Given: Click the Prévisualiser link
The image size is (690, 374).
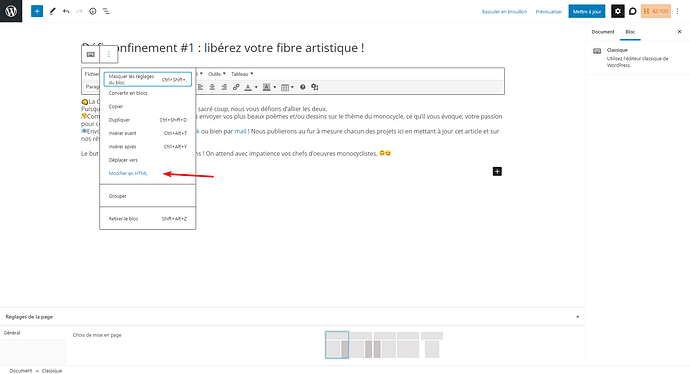Looking at the screenshot, I should 549,12.
